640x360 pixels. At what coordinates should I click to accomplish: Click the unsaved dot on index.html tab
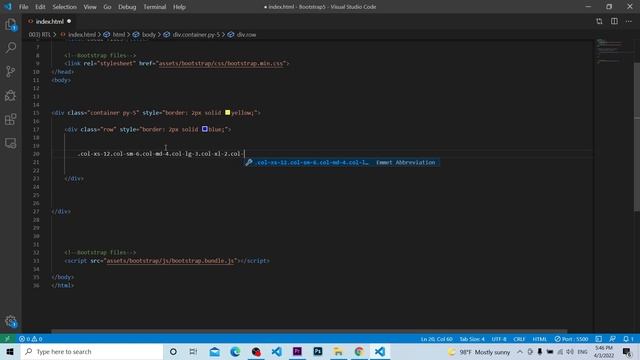69,21
